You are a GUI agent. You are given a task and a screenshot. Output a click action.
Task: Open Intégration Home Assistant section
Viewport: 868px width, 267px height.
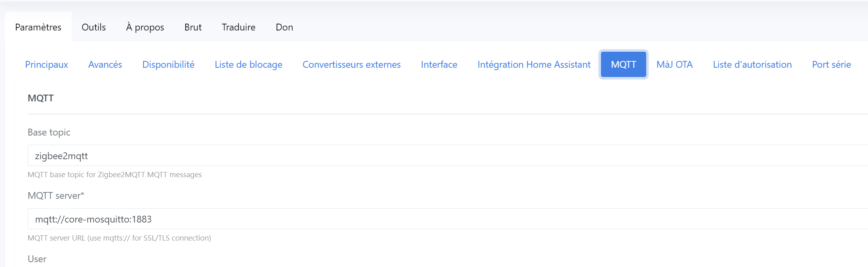534,65
